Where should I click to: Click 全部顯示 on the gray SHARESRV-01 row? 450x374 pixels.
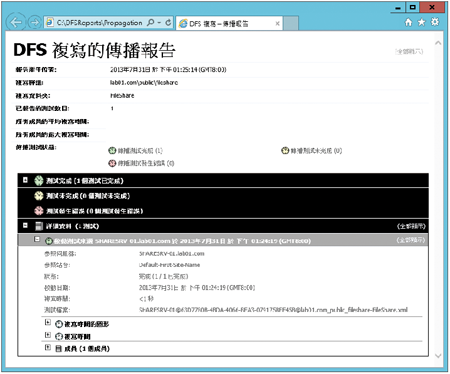[411, 240]
